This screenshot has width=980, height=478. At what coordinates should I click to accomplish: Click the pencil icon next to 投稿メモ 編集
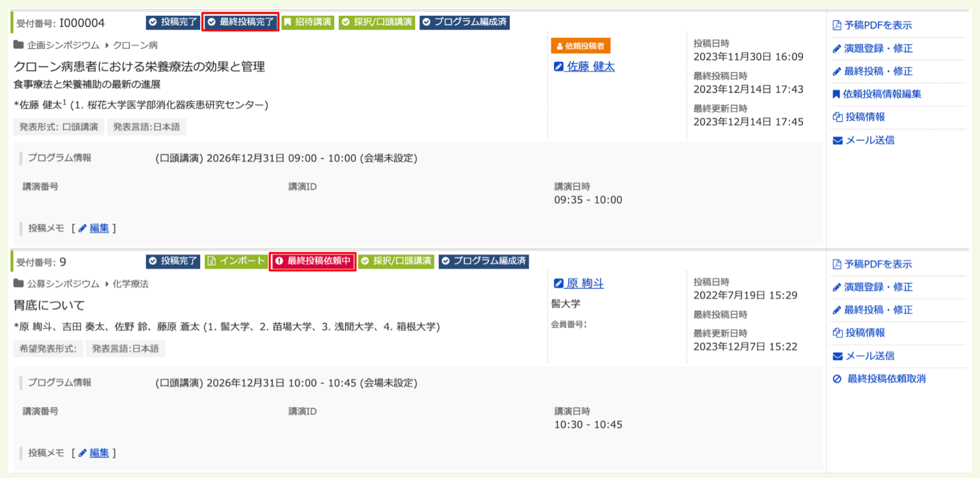point(83,228)
